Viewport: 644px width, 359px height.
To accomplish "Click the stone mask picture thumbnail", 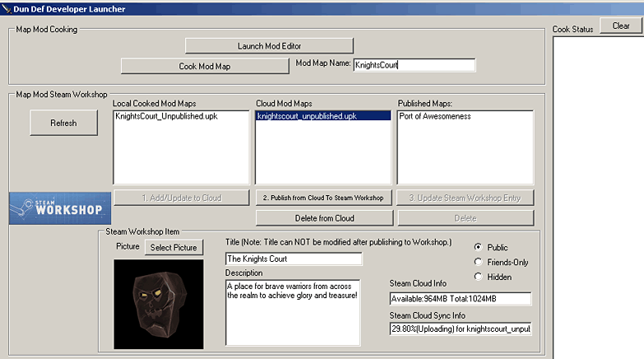I will coord(159,304).
